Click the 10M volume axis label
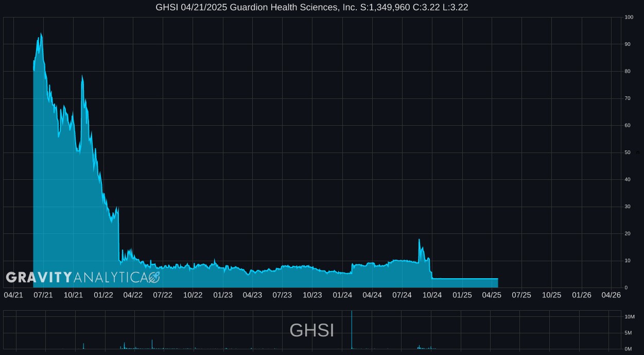The image size is (644, 355). (630, 317)
